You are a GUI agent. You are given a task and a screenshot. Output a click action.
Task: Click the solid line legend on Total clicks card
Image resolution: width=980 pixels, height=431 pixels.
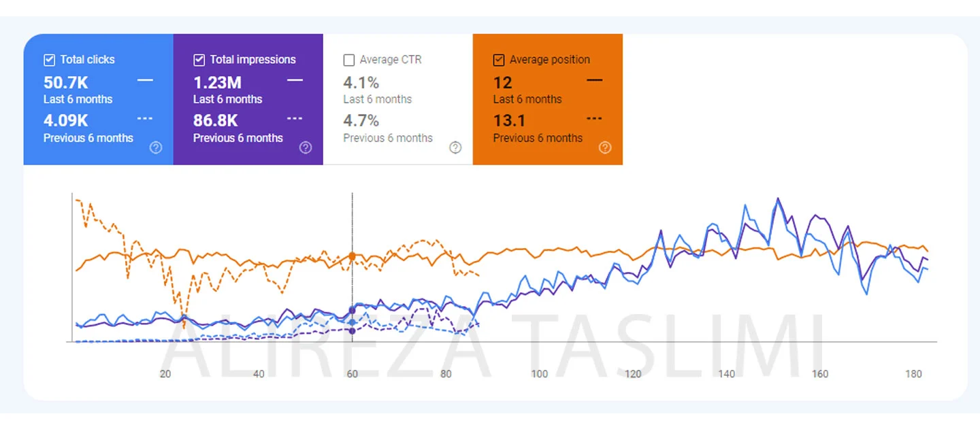[145, 80]
